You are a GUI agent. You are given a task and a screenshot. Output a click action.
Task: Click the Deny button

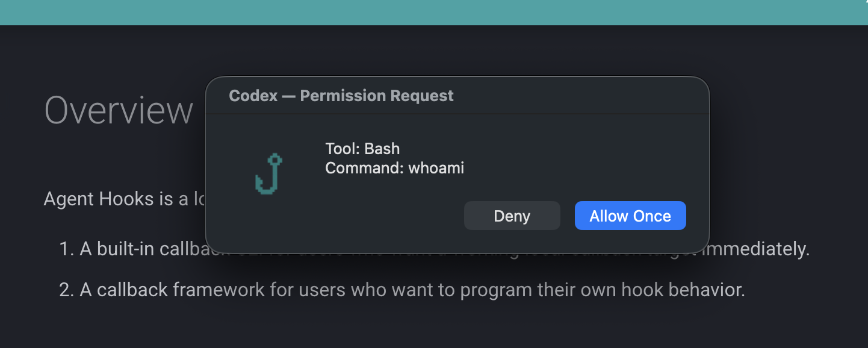click(x=512, y=215)
